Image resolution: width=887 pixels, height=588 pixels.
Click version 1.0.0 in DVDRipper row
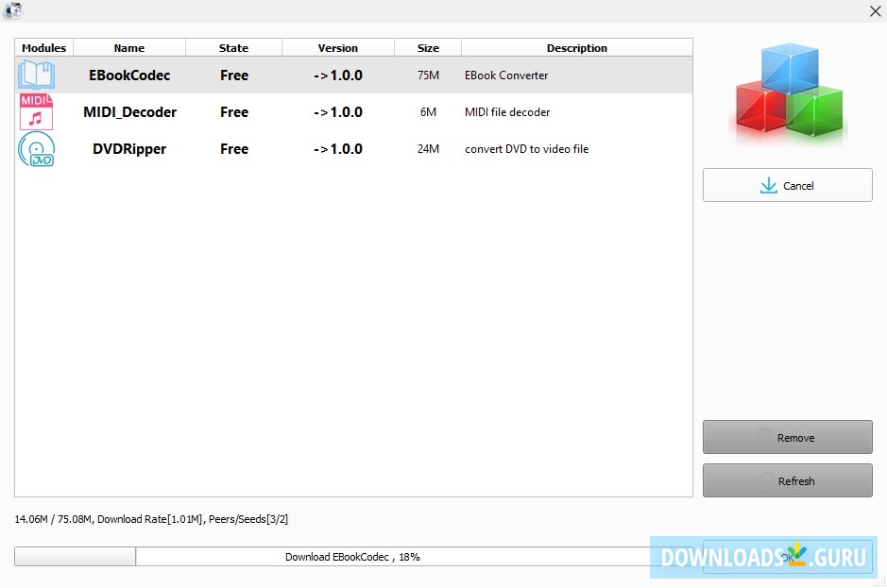click(338, 149)
